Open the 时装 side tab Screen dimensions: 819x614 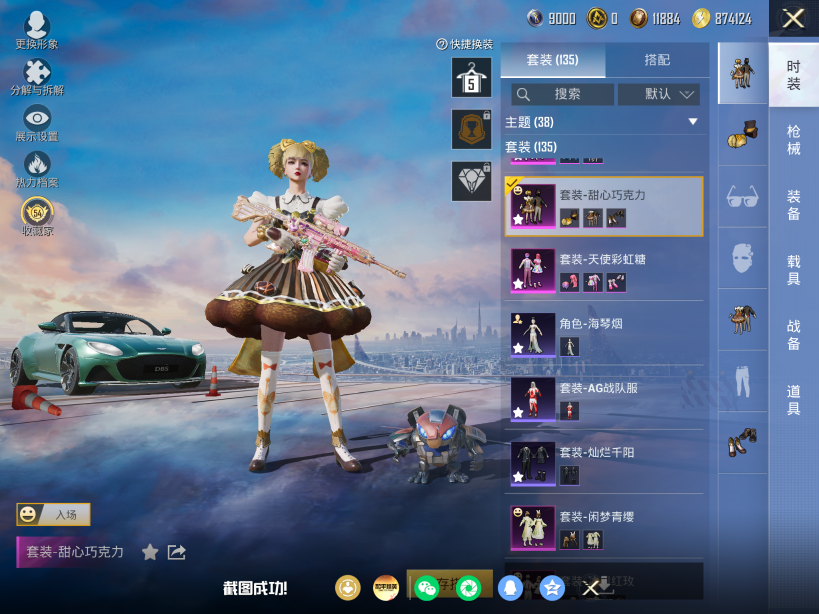793,75
